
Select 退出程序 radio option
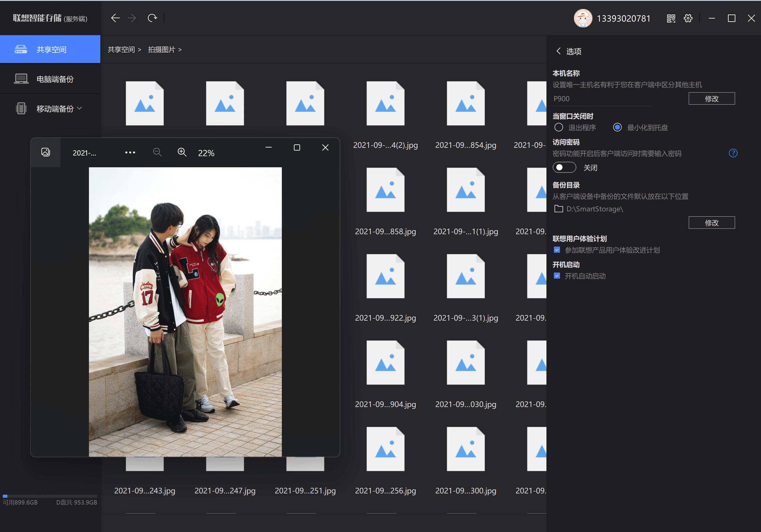click(559, 127)
